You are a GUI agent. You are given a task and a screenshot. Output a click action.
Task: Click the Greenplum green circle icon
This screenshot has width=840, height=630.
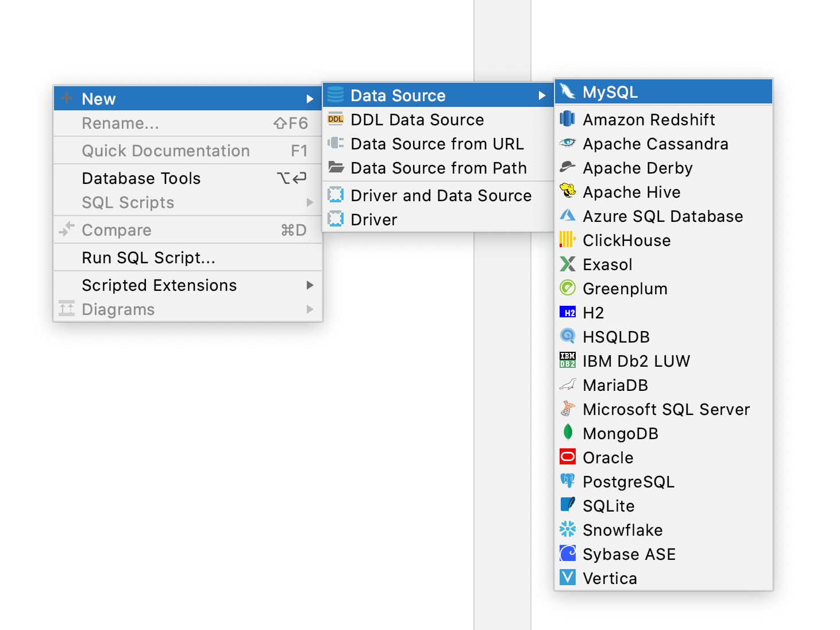point(568,288)
